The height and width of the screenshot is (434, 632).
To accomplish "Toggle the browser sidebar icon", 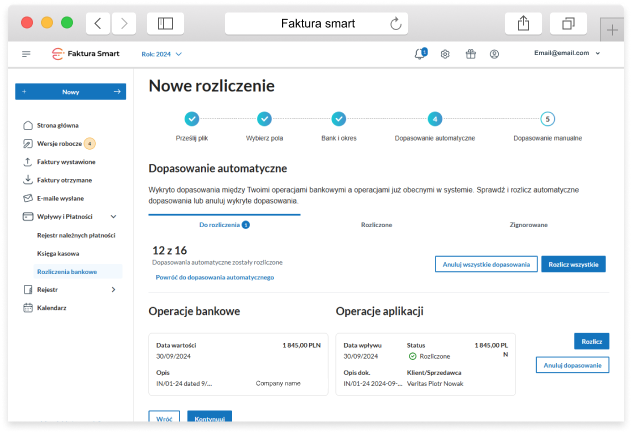I will coord(165,23).
